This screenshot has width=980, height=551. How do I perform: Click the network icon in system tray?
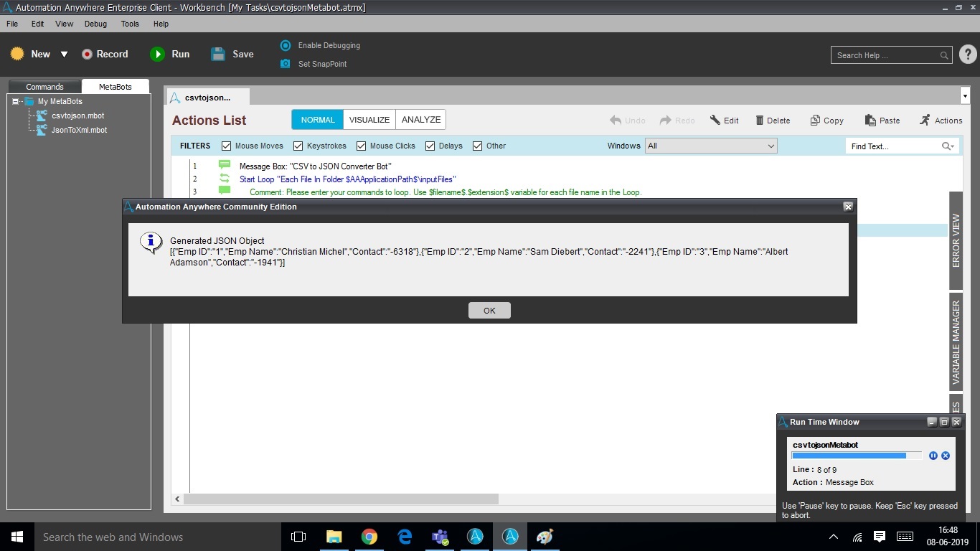coord(857,537)
